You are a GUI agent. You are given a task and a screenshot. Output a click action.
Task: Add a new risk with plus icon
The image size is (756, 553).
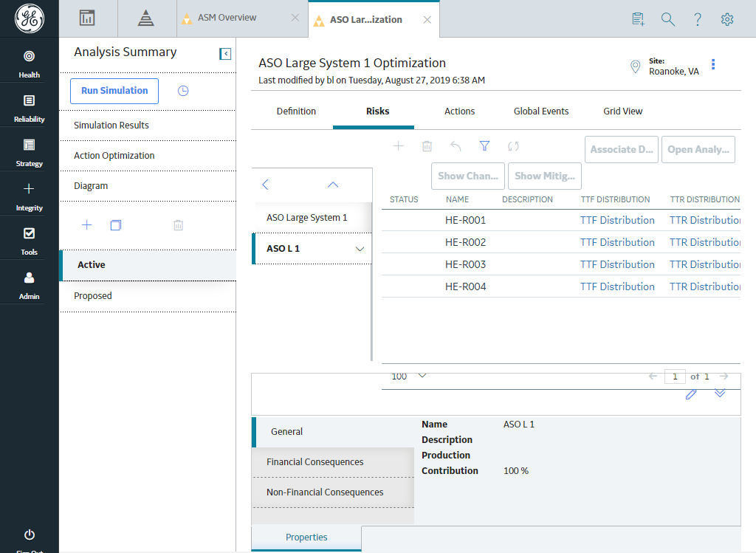(398, 146)
